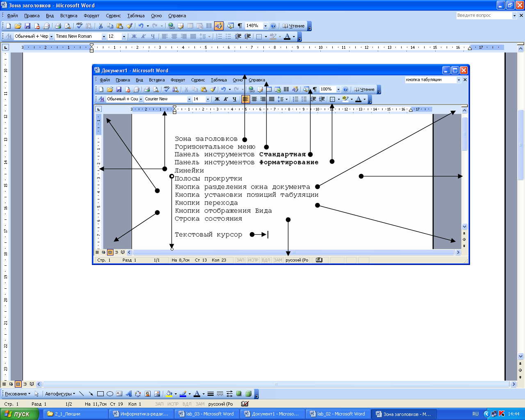Image resolution: width=525 pixels, height=420 pixels.
Task: Select the Arrow tool on the Drawing toolbar
Action: click(x=91, y=394)
